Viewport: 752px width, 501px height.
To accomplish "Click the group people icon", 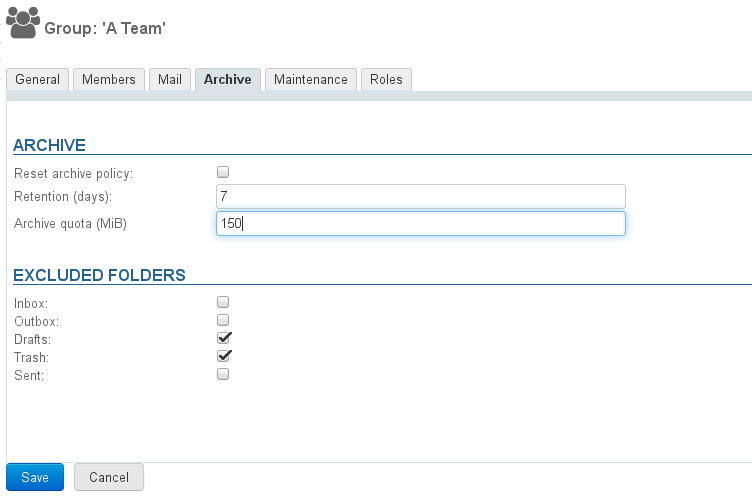I will pyautogui.click(x=23, y=23).
